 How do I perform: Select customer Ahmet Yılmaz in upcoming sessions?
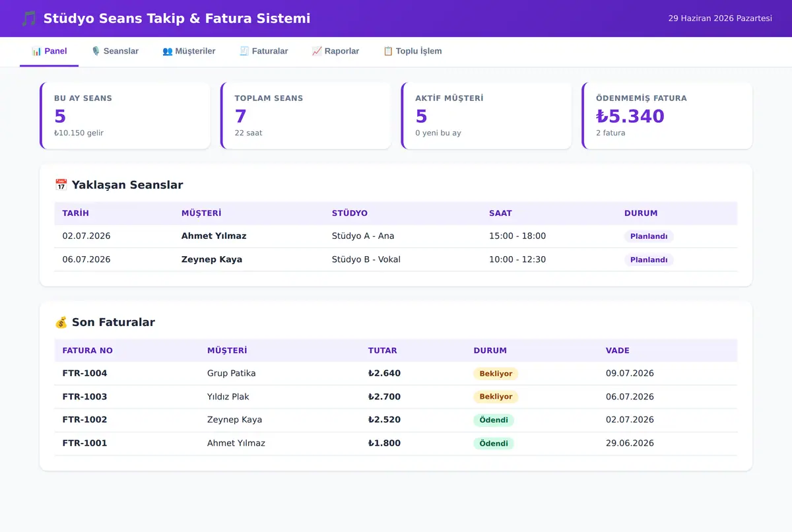pyautogui.click(x=214, y=236)
